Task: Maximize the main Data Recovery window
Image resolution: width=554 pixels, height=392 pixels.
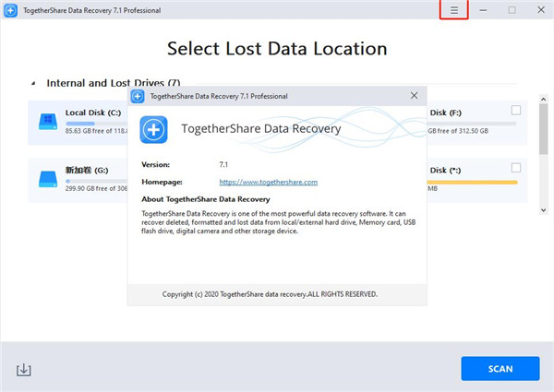Action: coord(512,10)
